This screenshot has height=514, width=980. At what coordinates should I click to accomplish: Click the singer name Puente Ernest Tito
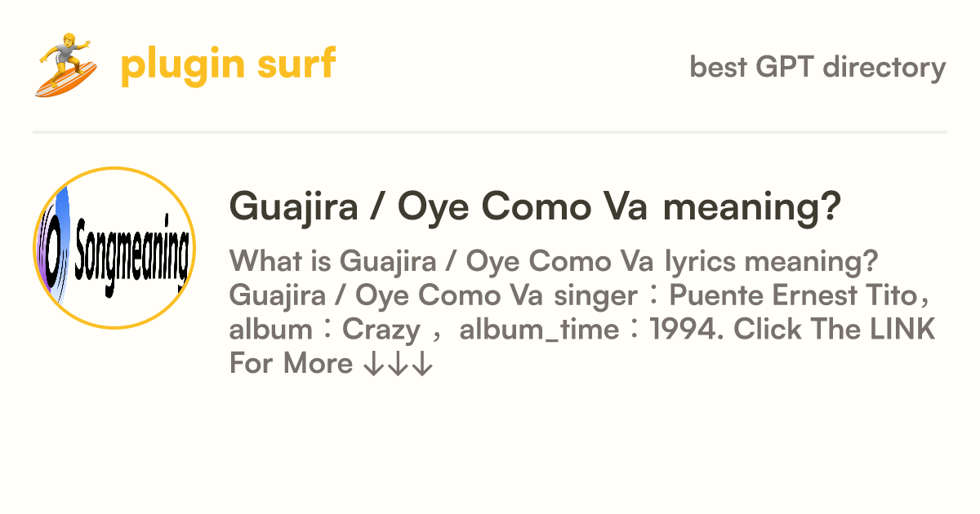click(798, 295)
